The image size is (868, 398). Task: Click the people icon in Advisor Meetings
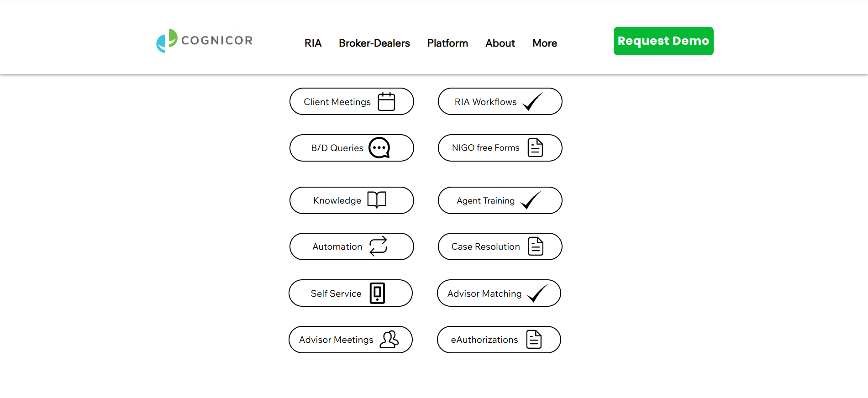(389, 339)
